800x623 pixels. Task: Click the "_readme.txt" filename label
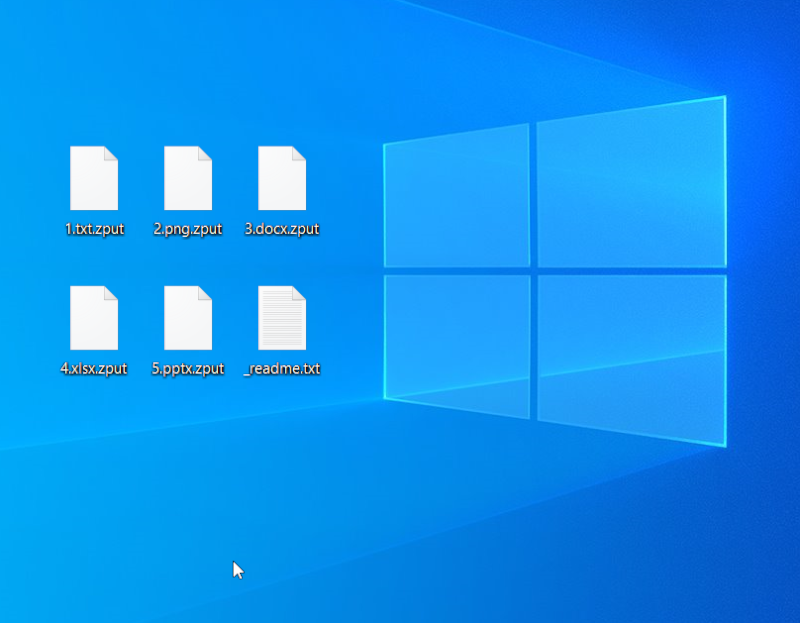(x=282, y=369)
